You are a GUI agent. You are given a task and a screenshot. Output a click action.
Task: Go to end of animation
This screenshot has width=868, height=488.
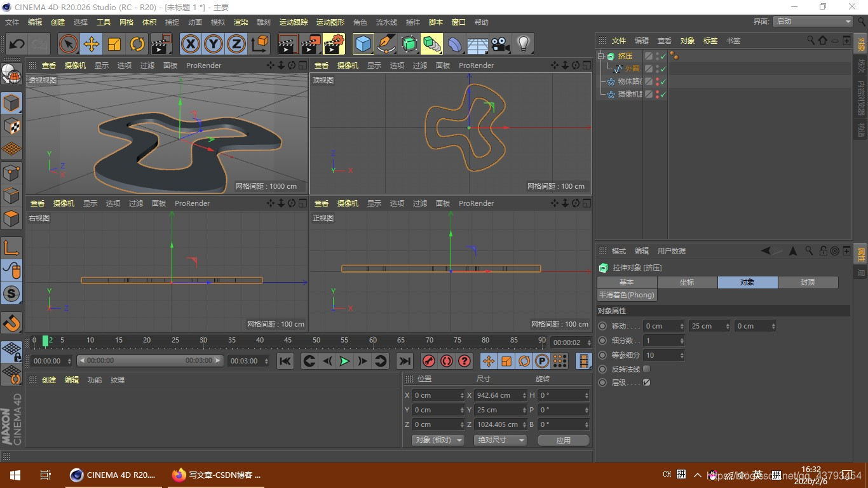(404, 361)
